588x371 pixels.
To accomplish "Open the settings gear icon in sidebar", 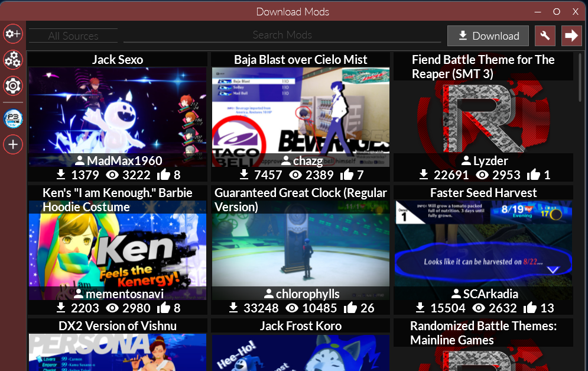I will click(13, 86).
